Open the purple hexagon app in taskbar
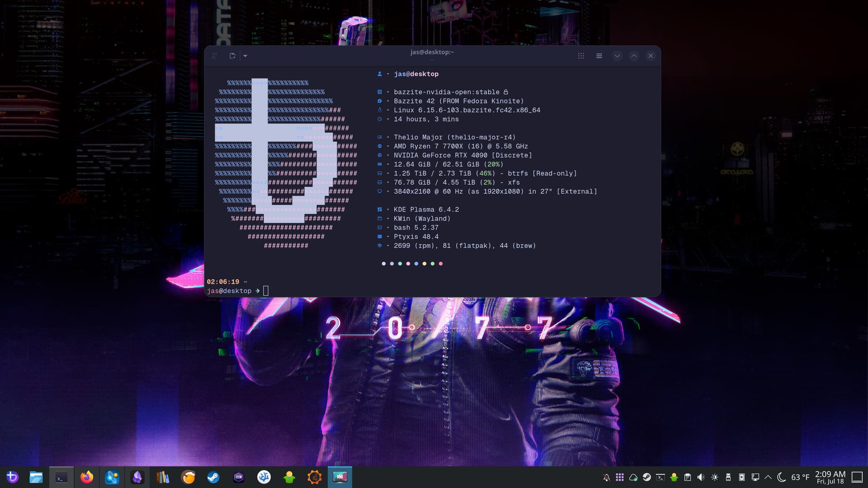This screenshot has width=868, height=488. point(239,477)
